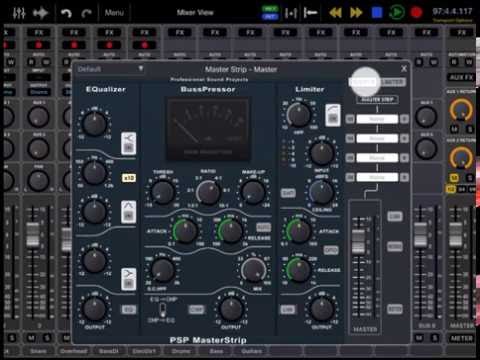Open the first None insert slot below MASTER STRIP
480x360 pixels.
[377, 119]
